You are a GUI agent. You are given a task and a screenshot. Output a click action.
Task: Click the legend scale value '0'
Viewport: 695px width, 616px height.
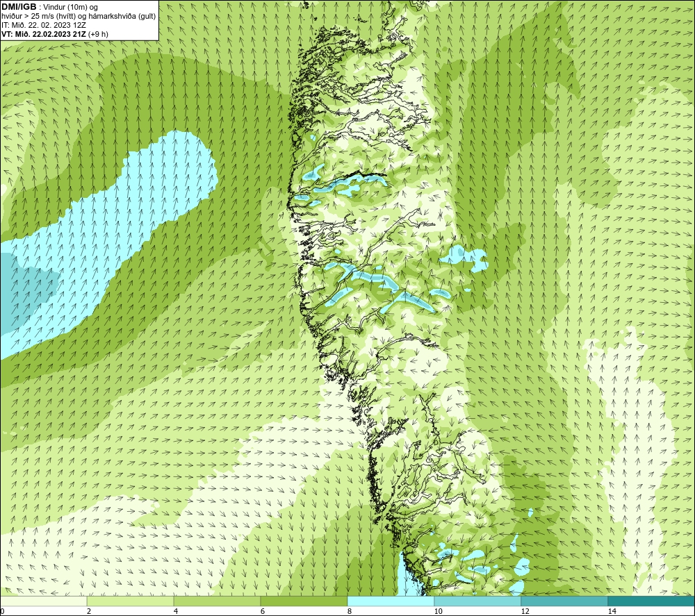[2, 612]
